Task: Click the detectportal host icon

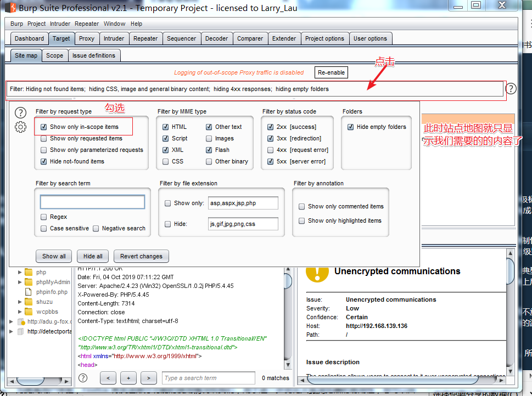Action: tap(21, 331)
